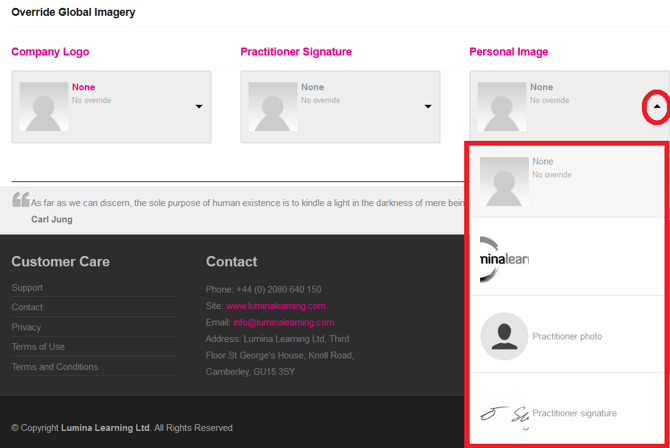Open the Company Logo dropdown arrow
The height and width of the screenshot is (448, 670).
click(199, 107)
